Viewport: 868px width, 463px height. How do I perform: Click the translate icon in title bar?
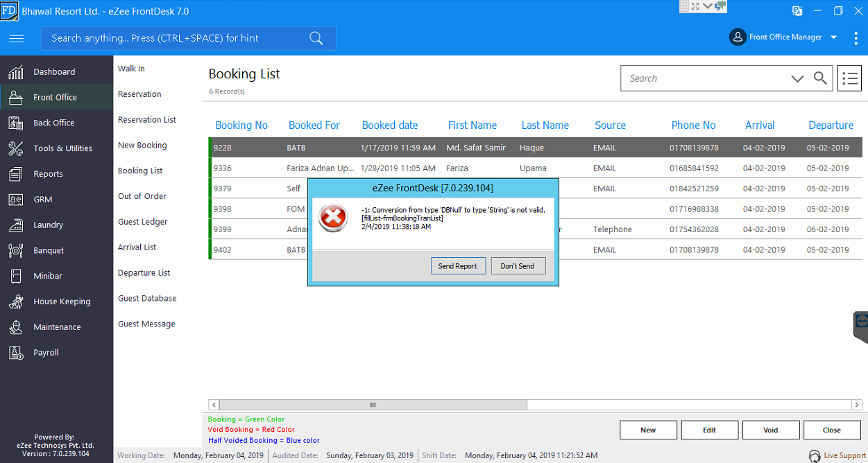point(797,10)
